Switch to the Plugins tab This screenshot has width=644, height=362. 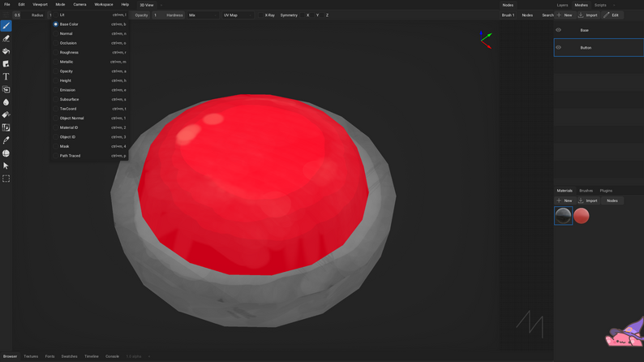click(606, 191)
